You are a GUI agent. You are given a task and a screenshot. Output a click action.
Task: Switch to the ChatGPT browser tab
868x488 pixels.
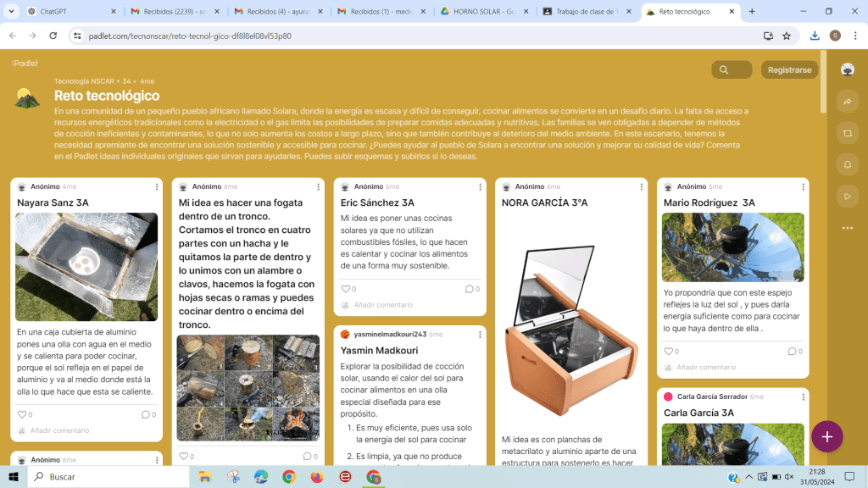pos(68,12)
